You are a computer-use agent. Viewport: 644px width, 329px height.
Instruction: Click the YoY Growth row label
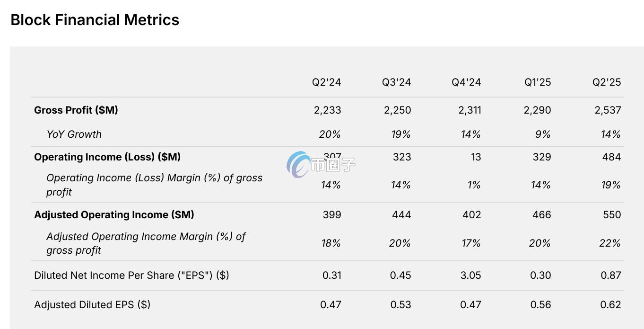point(74,134)
